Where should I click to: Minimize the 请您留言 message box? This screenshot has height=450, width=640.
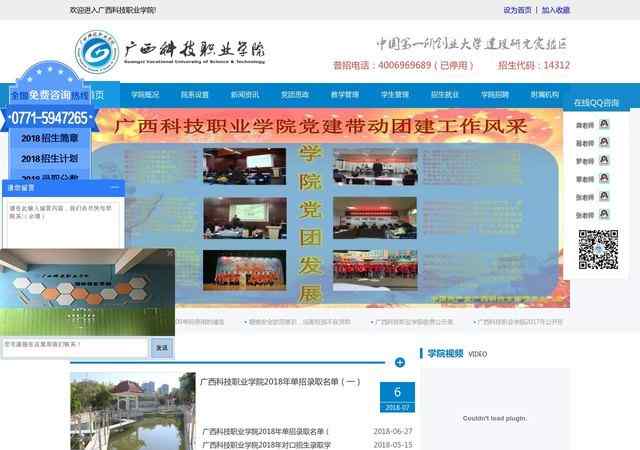tap(115, 187)
